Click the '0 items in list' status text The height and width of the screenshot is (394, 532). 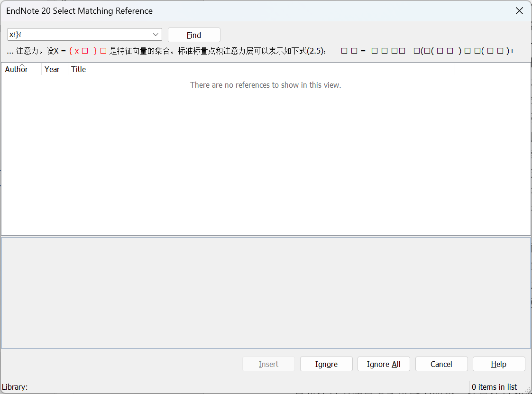pos(494,387)
